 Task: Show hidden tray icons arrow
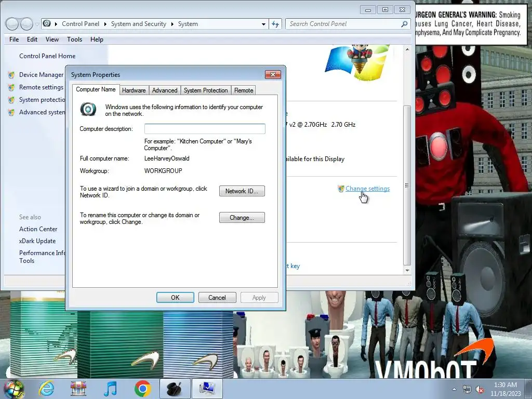click(x=454, y=389)
